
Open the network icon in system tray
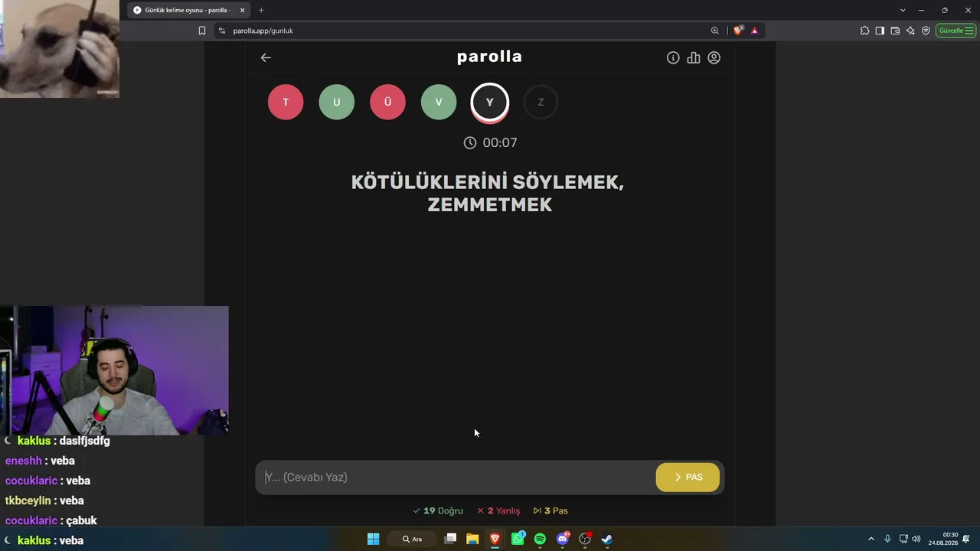point(903,539)
